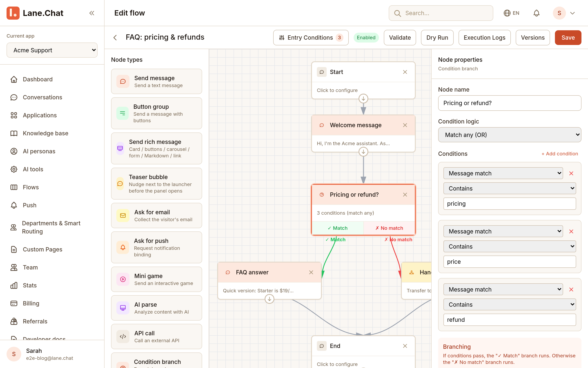The height and width of the screenshot is (368, 588).
Task: Open first condition's Message match dropdown
Action: 503,173
